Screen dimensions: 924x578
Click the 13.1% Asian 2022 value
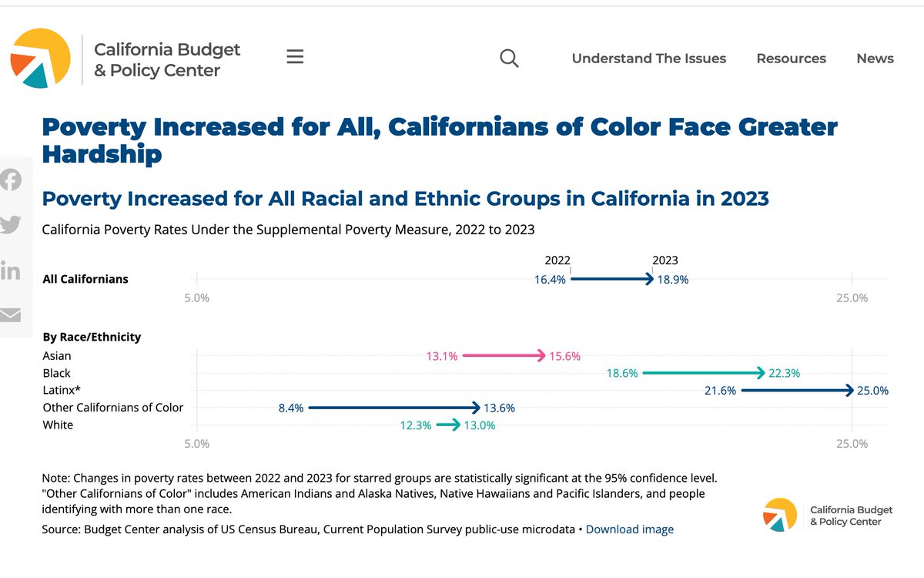click(442, 357)
